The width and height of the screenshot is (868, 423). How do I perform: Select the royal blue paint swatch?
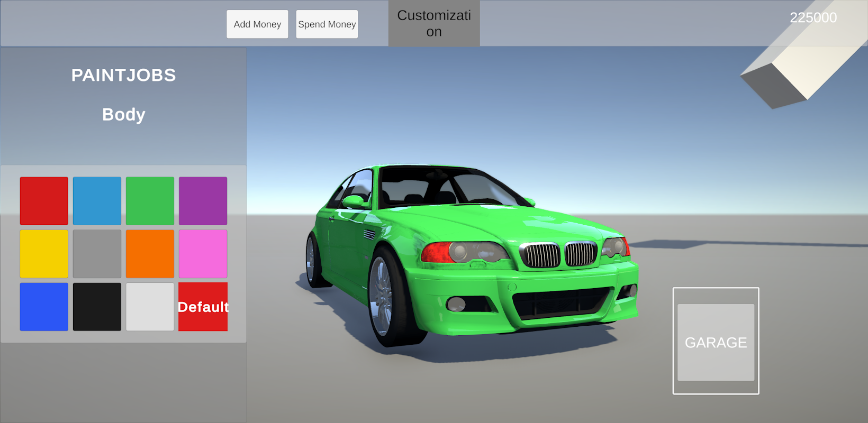(44, 307)
